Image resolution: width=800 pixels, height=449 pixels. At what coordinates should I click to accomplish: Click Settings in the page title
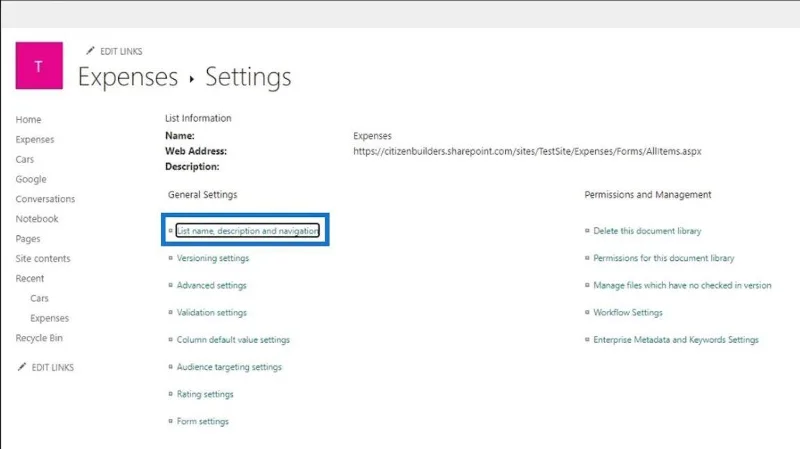pos(248,78)
